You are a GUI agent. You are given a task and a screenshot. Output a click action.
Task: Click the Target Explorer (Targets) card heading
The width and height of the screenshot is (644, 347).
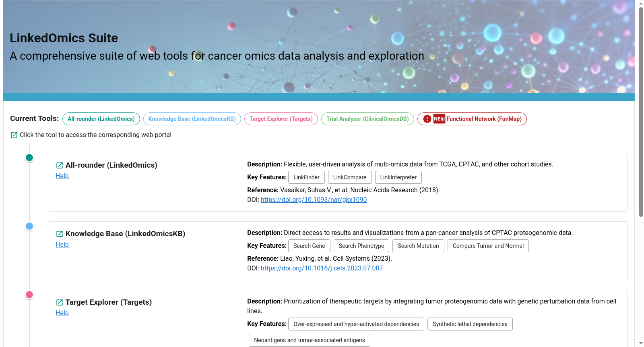[x=109, y=302]
